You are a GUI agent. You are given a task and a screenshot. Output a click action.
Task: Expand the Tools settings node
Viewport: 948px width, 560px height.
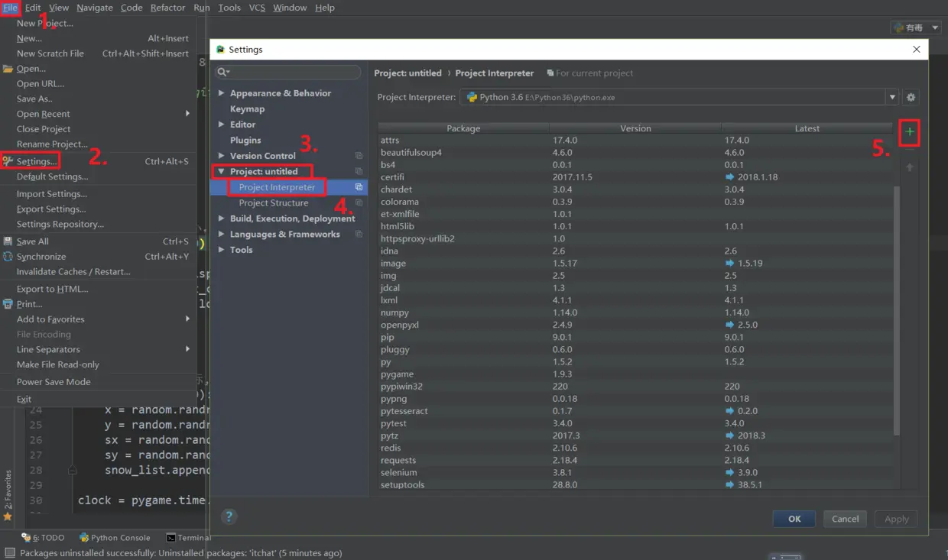[222, 250]
